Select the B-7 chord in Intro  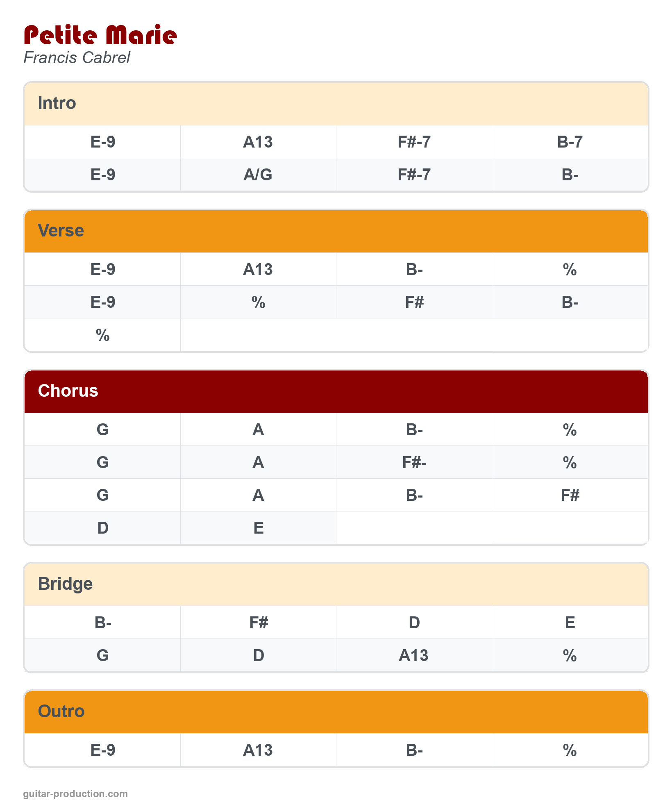click(570, 142)
